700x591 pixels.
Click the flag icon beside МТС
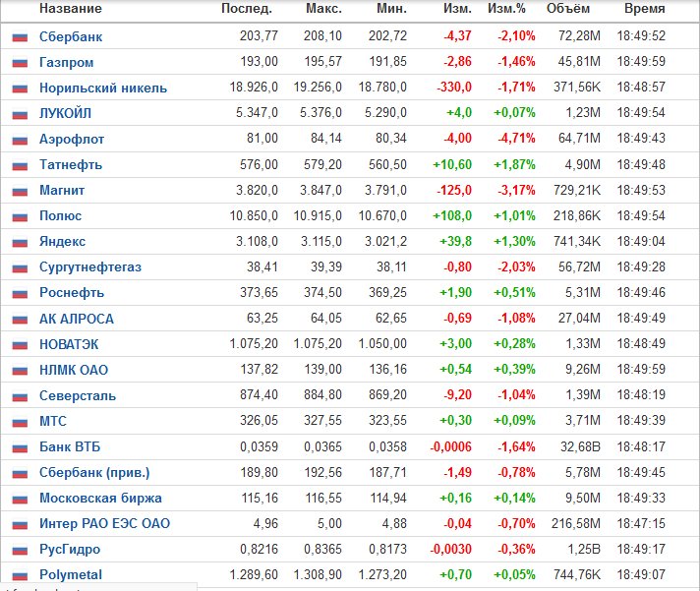click(x=20, y=422)
